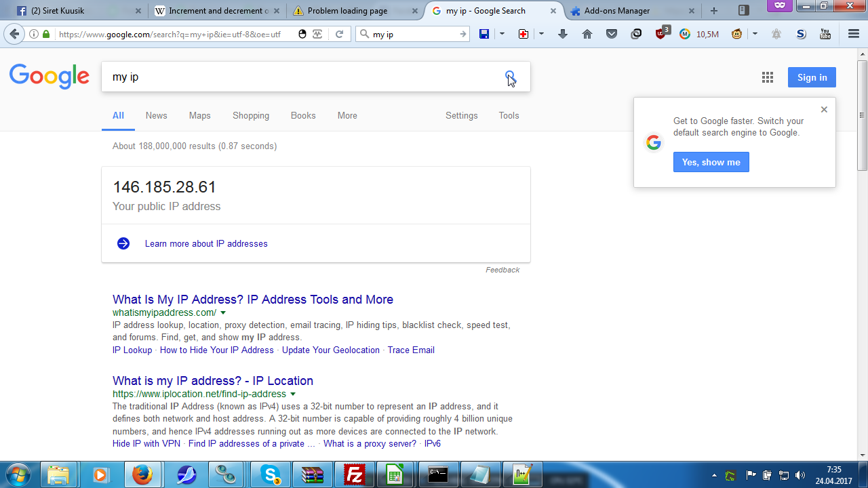Open Skype from the taskbar
The image size is (868, 488).
(270, 475)
